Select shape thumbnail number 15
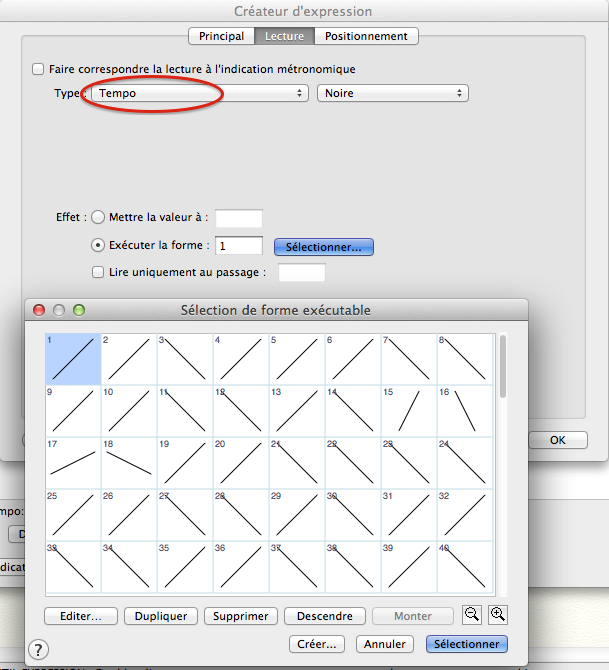609x670 pixels. [409, 410]
